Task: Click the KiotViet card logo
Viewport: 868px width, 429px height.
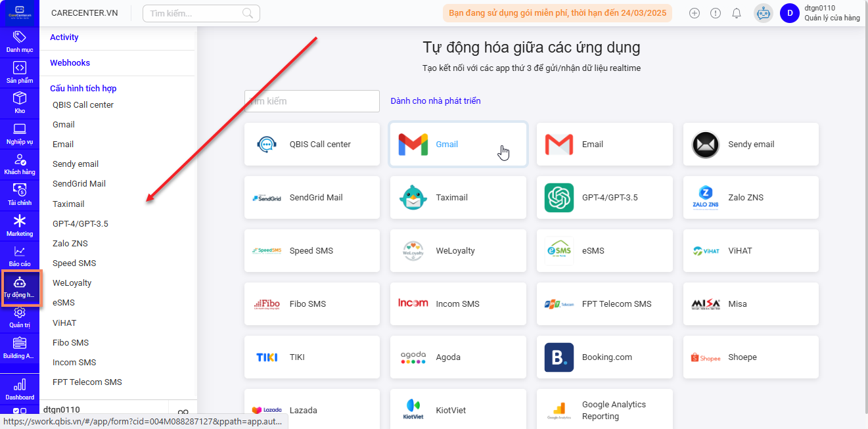Action: [x=413, y=411]
